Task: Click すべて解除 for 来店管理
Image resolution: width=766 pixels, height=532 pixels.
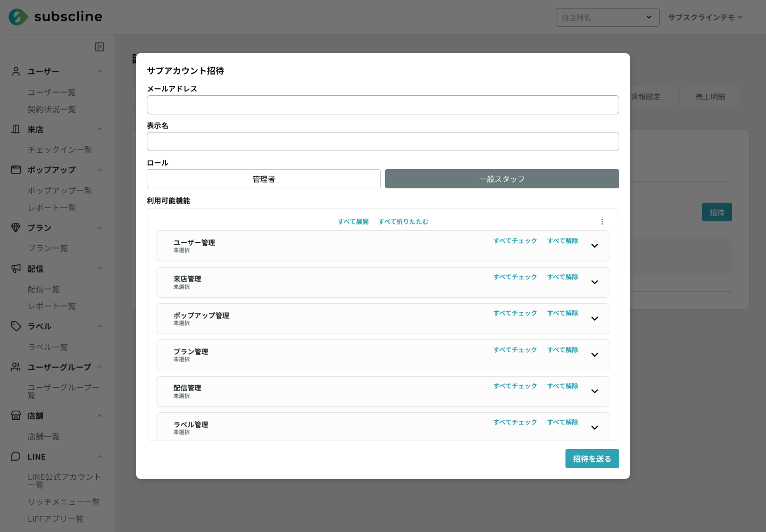Action: click(563, 277)
